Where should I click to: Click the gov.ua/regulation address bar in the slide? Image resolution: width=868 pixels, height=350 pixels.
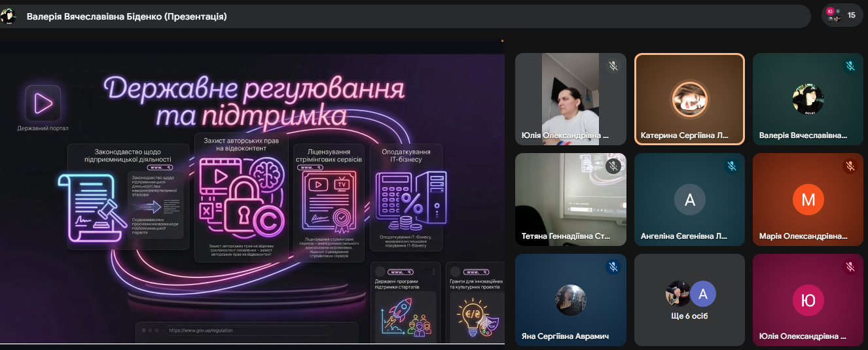click(x=247, y=330)
